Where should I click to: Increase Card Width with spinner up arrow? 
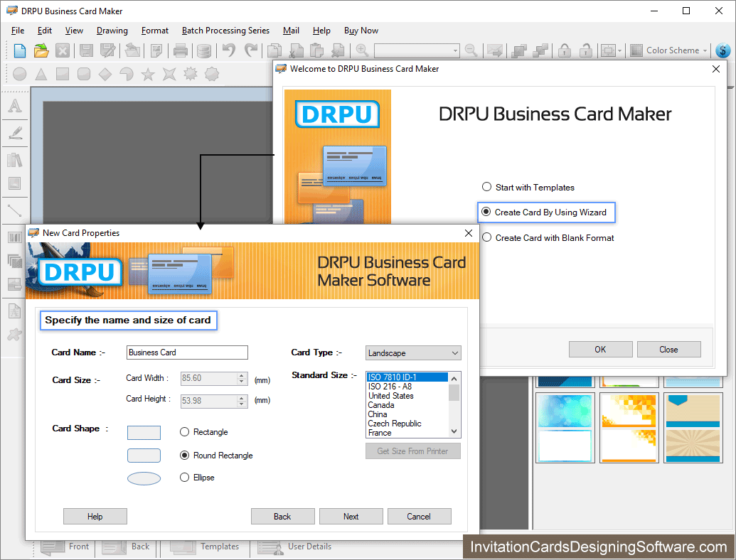click(x=242, y=375)
